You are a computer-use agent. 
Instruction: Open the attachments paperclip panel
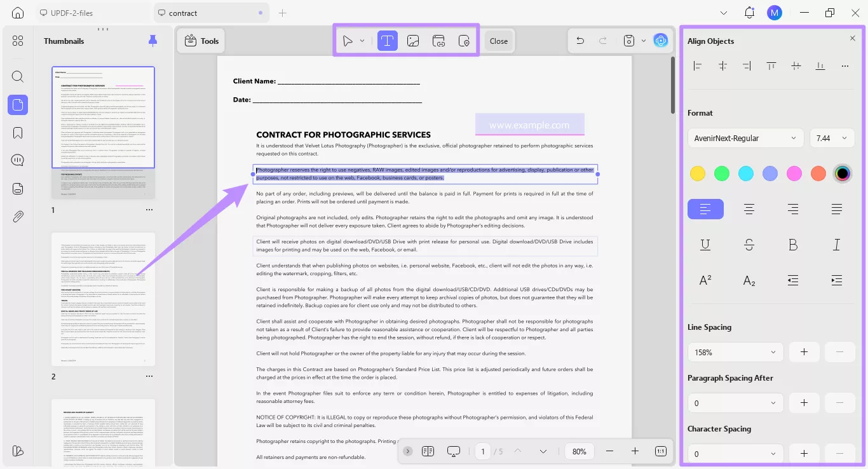[x=18, y=216]
